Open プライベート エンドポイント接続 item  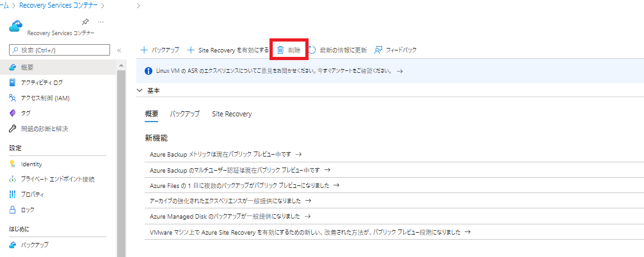pyautogui.click(x=58, y=179)
